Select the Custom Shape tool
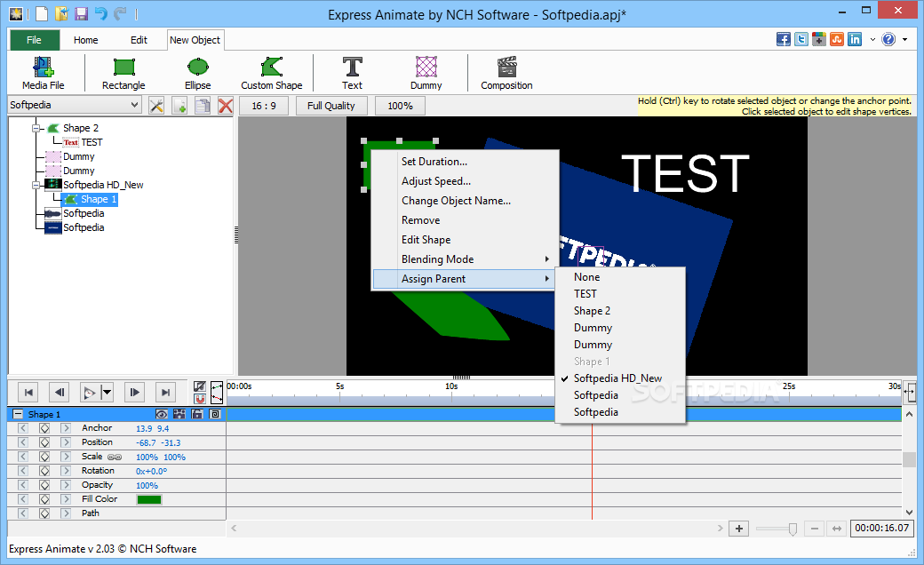 click(272, 73)
